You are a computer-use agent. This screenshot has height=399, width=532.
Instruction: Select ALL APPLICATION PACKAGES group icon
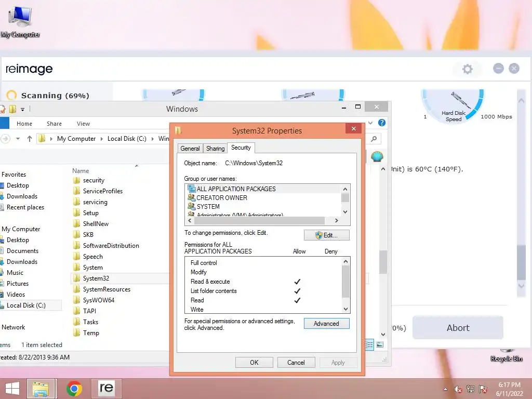click(x=191, y=189)
